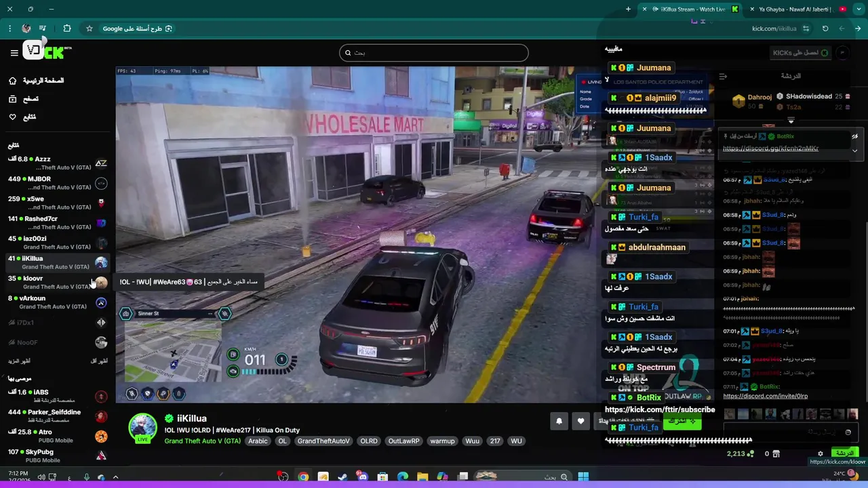Close the iiKillua Stream tab
This screenshot has width=868, height=488.
click(x=646, y=9)
